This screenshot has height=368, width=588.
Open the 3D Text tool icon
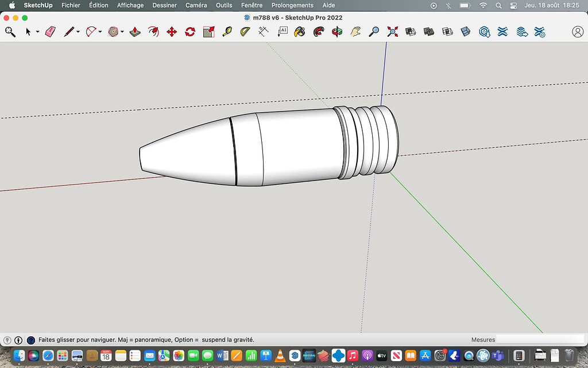coord(281,32)
